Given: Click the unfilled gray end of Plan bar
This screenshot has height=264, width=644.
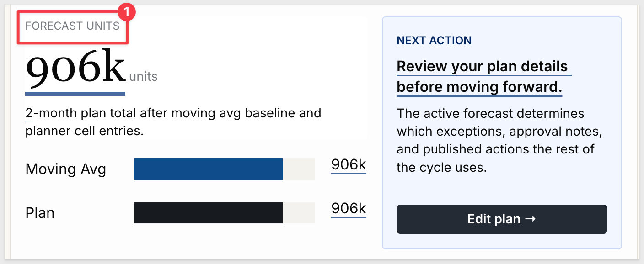Looking at the screenshot, I should (299, 213).
